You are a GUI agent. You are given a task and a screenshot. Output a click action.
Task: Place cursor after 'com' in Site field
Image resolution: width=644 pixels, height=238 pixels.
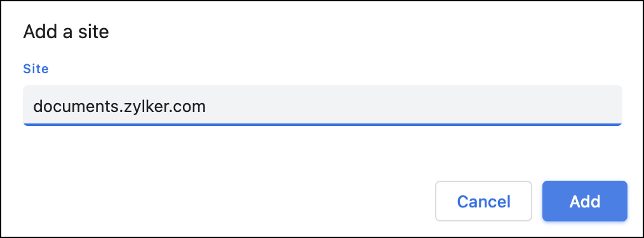tap(206, 107)
